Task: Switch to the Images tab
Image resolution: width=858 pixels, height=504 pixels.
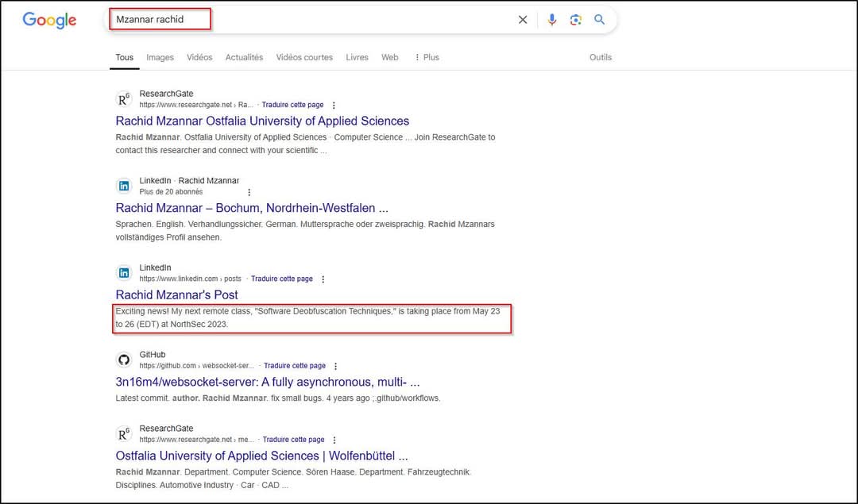Action: (x=160, y=57)
